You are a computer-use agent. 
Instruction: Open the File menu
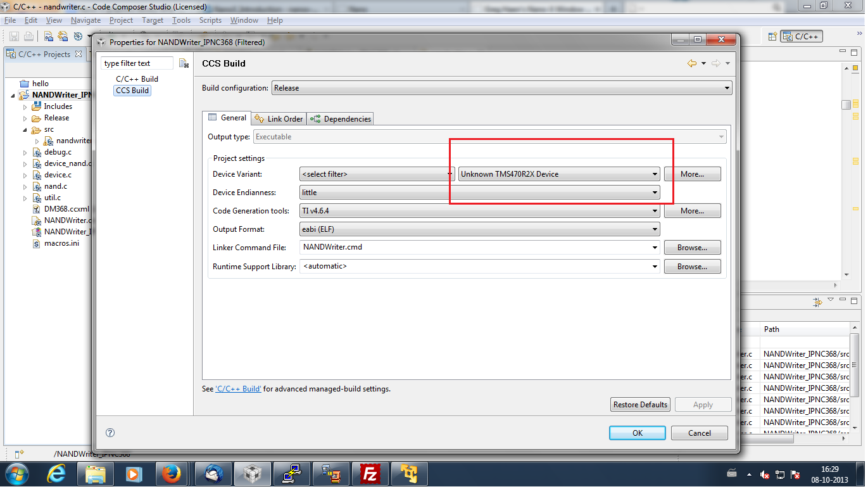pos(10,20)
